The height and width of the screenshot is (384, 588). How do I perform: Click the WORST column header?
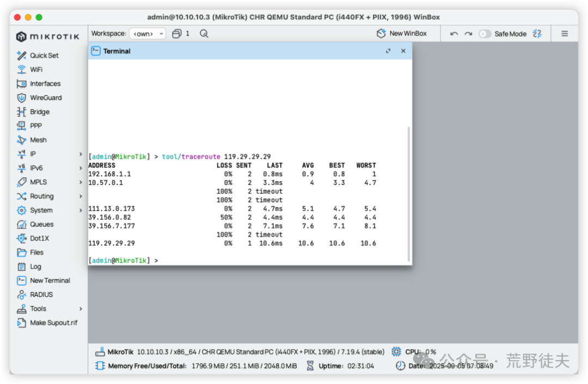[366, 165]
